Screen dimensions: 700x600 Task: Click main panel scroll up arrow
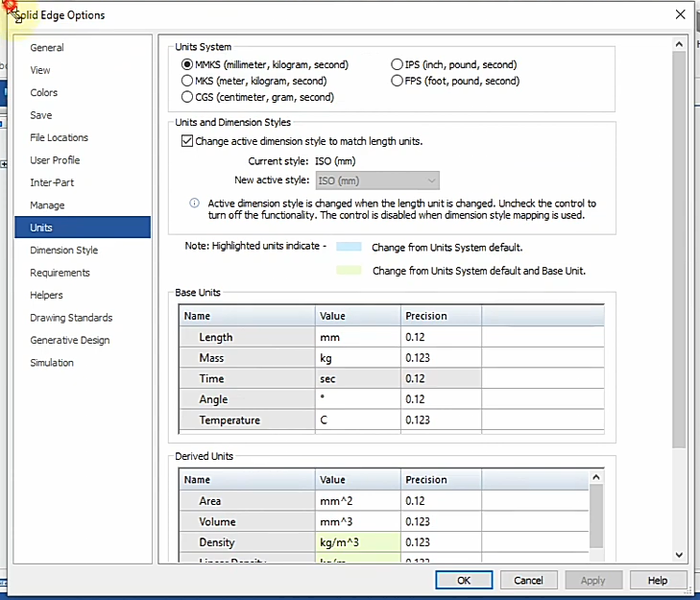click(679, 44)
